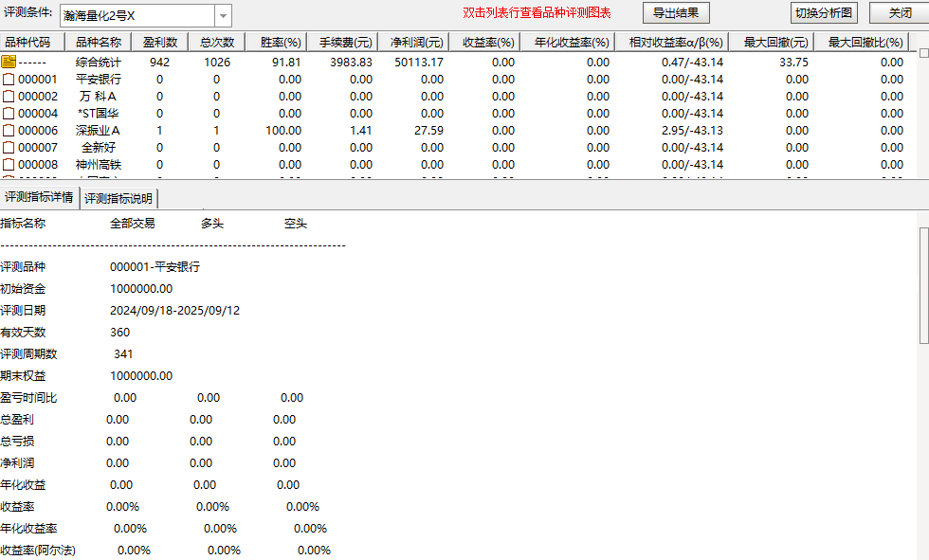929x560 pixels.
Task: Switch to the 评测指标说明 tab
Action: [118, 198]
